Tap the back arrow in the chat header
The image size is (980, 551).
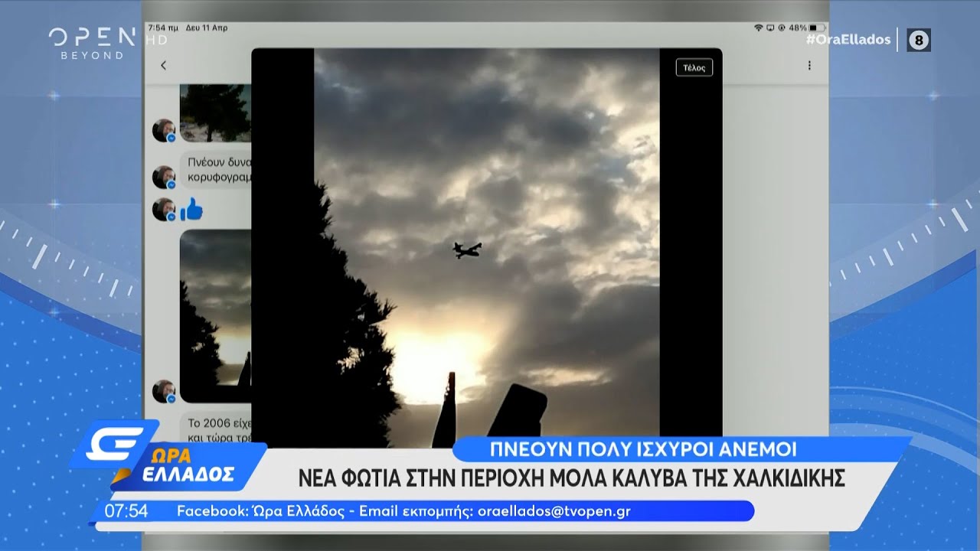pyautogui.click(x=163, y=66)
